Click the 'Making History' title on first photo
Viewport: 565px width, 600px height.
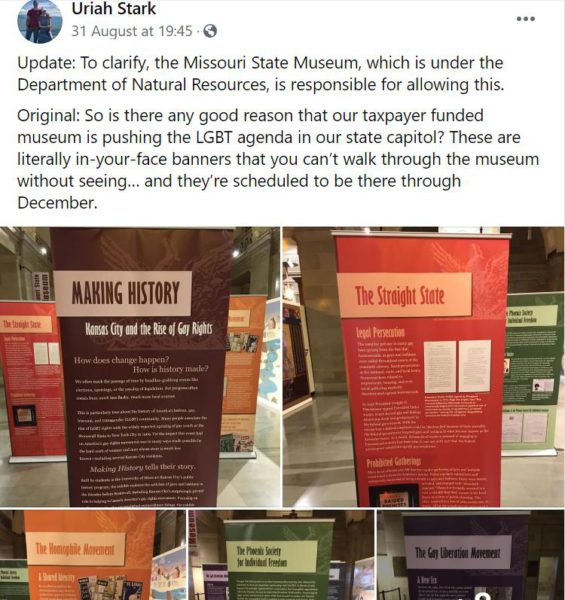125,293
